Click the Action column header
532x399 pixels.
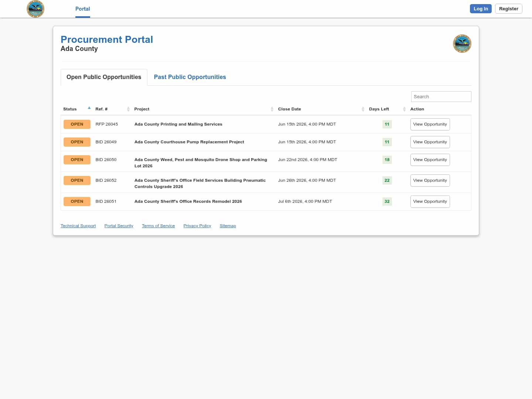point(417,109)
